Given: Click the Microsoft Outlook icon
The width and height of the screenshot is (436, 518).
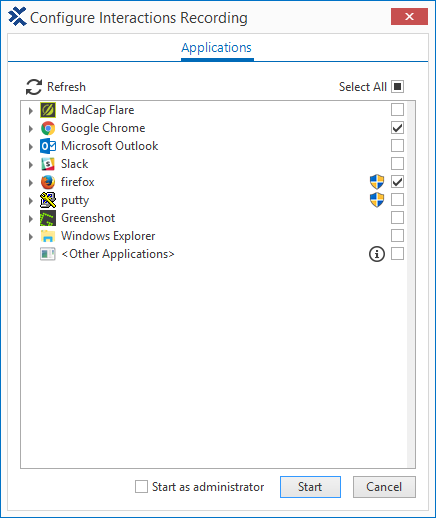Looking at the screenshot, I should pos(48,146).
